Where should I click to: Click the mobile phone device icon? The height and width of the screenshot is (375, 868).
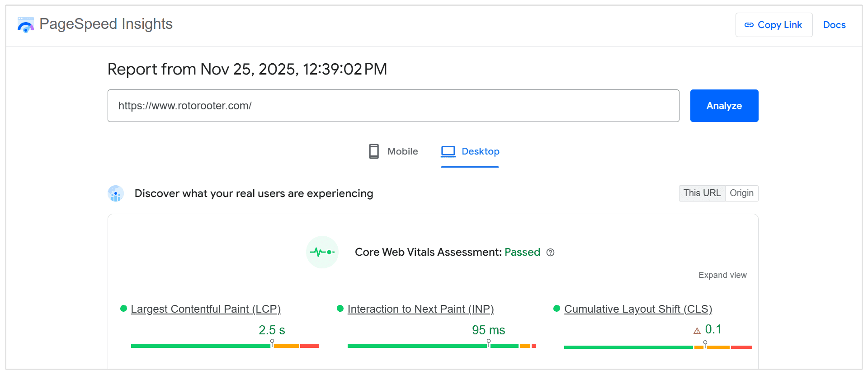[x=374, y=151]
